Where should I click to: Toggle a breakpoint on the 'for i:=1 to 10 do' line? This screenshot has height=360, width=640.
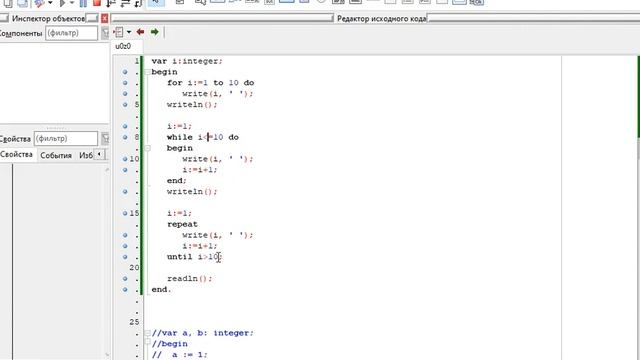(x=125, y=83)
